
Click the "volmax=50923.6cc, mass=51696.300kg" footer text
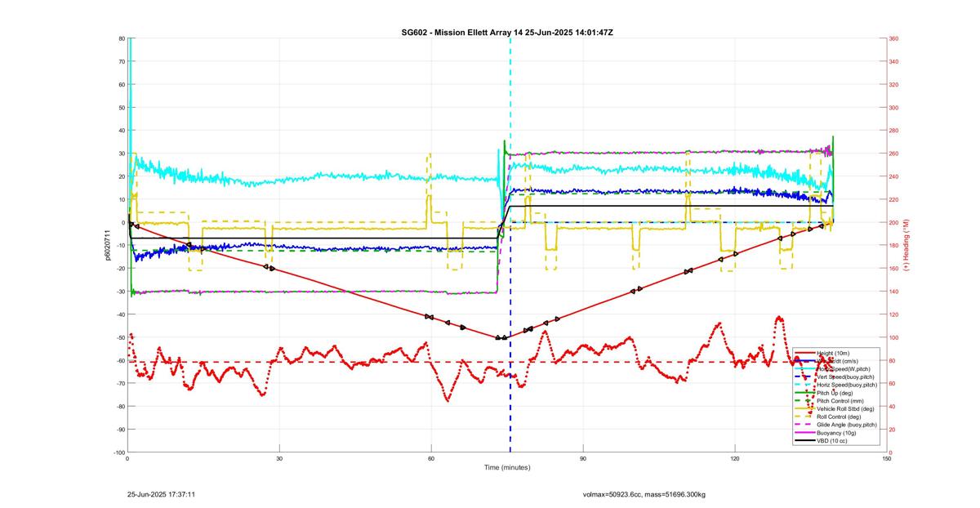tap(644, 494)
